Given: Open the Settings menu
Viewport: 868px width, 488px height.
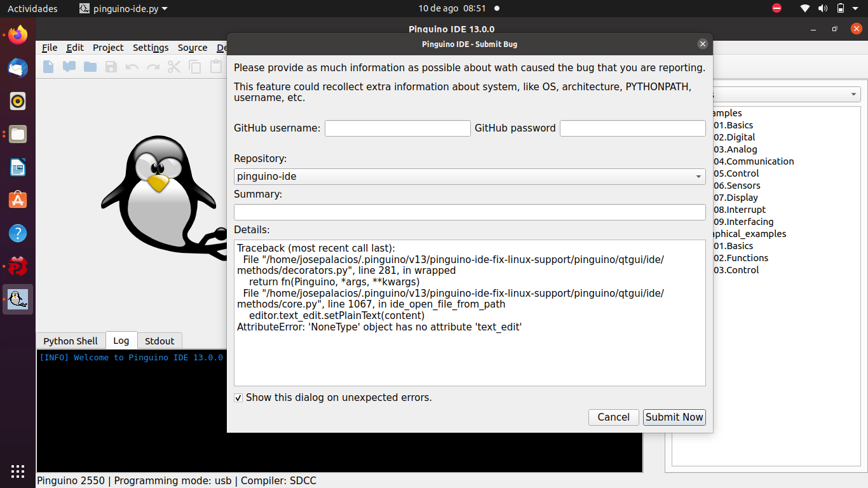Looking at the screenshot, I should click(151, 48).
